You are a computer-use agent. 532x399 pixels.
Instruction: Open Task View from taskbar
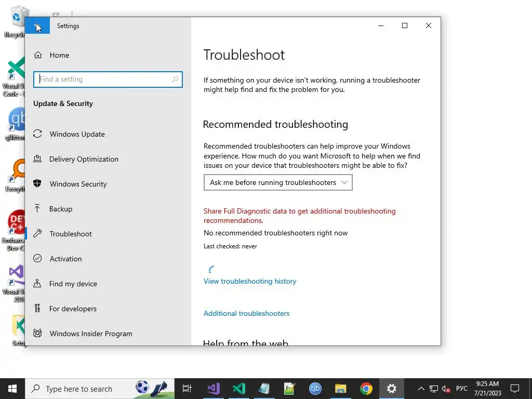[187, 389]
